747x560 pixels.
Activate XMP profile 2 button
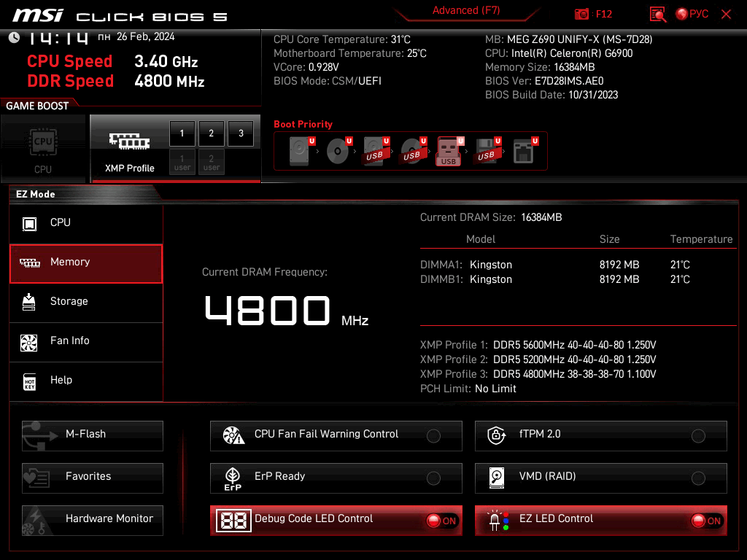tap(212, 133)
